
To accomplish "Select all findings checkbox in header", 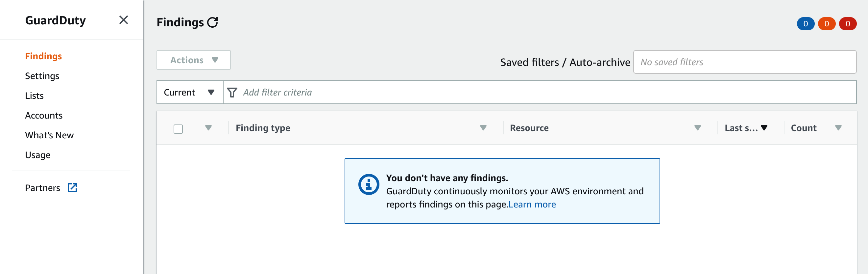I will tap(178, 129).
